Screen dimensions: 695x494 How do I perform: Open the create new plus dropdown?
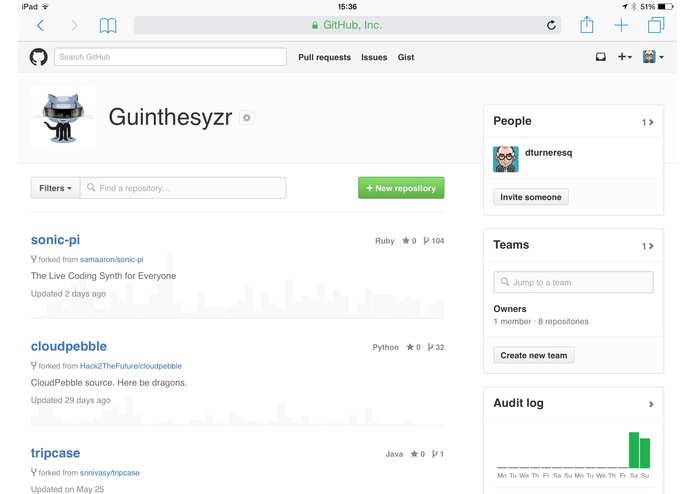pyautogui.click(x=625, y=57)
